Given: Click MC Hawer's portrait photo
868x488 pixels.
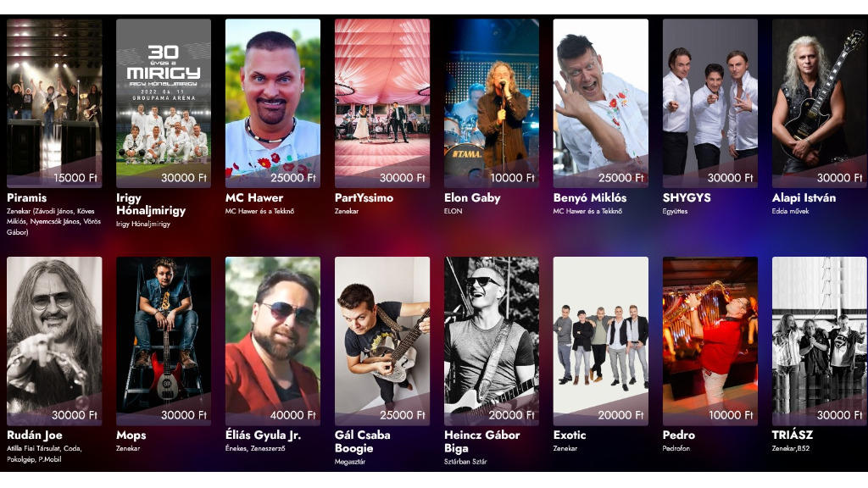Looking at the screenshot, I should (x=272, y=103).
